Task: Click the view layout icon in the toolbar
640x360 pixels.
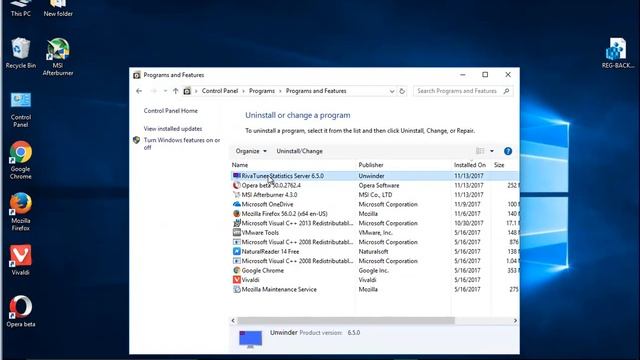Action: tap(480, 151)
